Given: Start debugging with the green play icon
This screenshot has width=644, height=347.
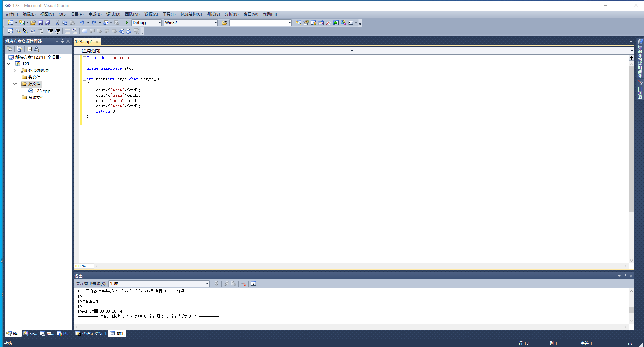Looking at the screenshot, I should coord(127,23).
